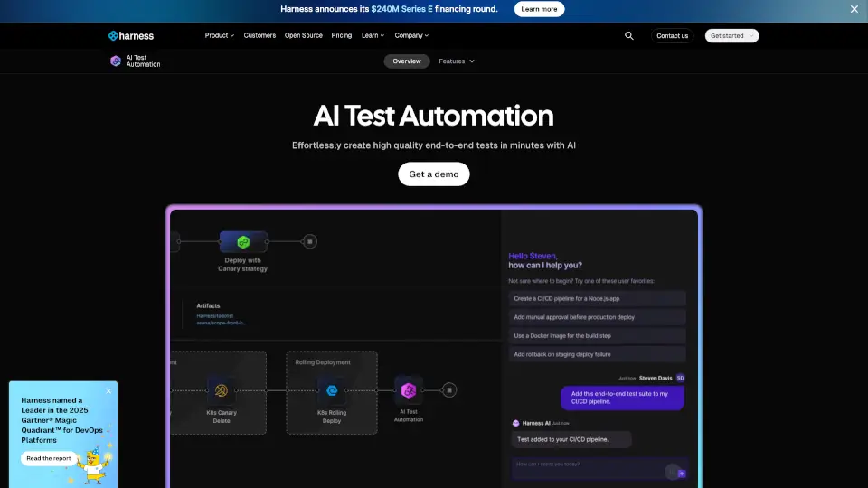The height and width of the screenshot is (488, 868).
Task: Click the send icon in chat box
Action: tap(682, 473)
